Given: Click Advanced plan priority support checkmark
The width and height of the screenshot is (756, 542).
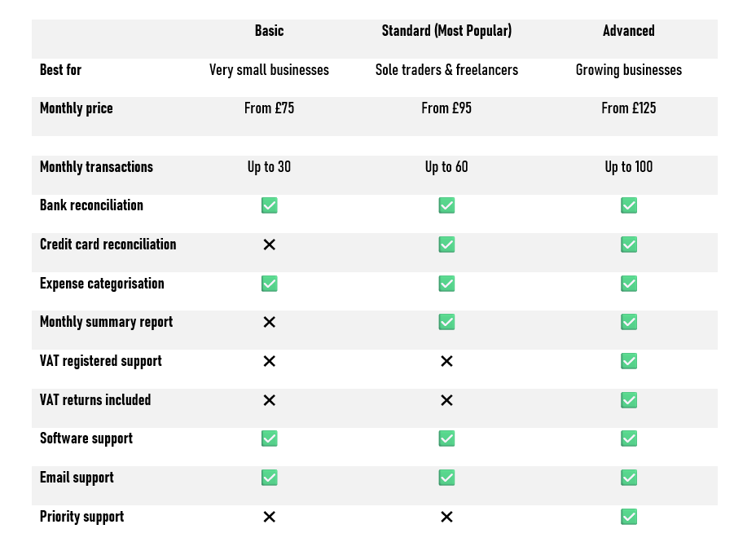Looking at the screenshot, I should click(628, 517).
